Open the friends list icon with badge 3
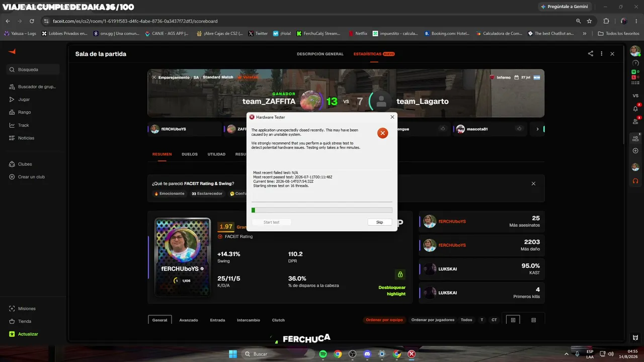 [635, 121]
